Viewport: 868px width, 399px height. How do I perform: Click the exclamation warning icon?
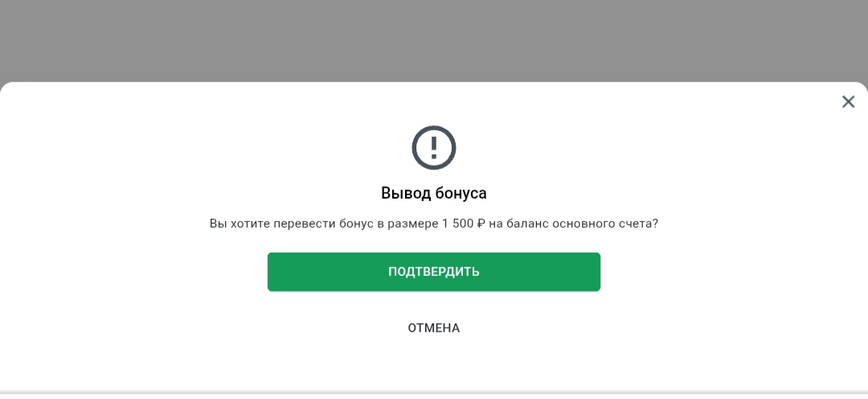[x=434, y=147]
